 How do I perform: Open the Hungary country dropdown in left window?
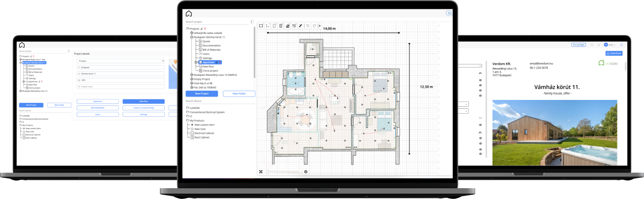[x=121, y=61]
